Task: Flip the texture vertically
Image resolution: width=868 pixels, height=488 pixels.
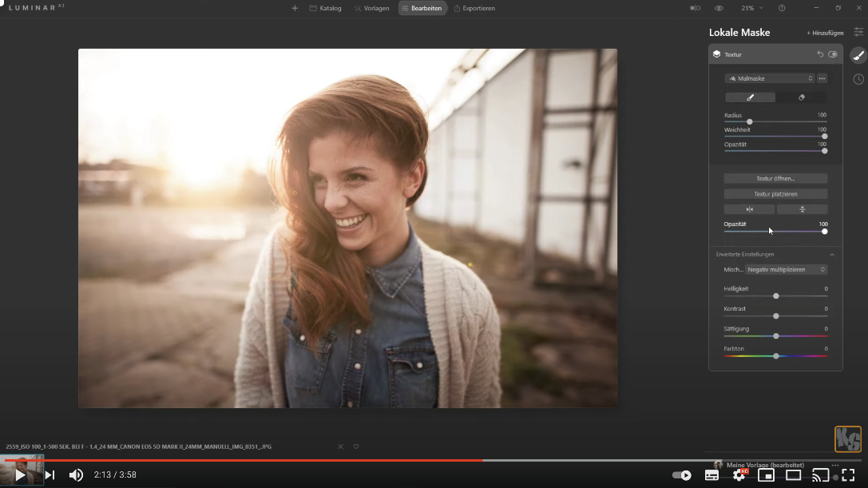Action: pyautogui.click(x=802, y=209)
